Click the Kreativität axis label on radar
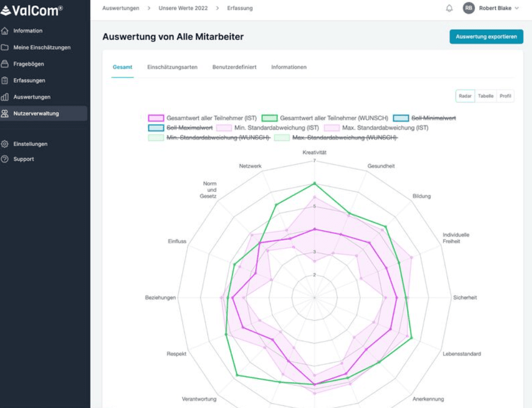Viewport: 532px width, 408px height. pos(315,153)
